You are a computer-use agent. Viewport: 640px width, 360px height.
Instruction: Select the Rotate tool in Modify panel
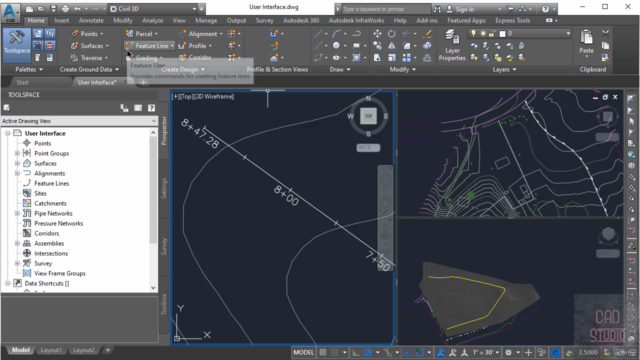[391, 33]
